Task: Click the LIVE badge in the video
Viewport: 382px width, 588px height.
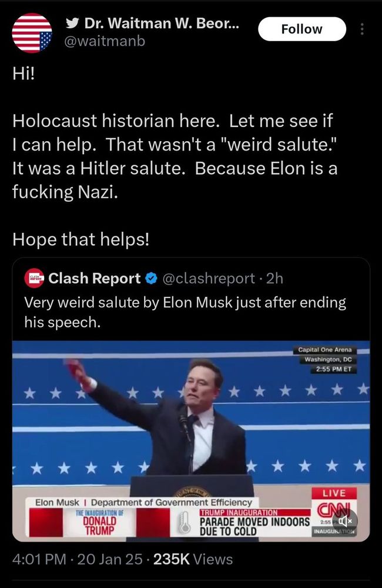Action: (334, 493)
